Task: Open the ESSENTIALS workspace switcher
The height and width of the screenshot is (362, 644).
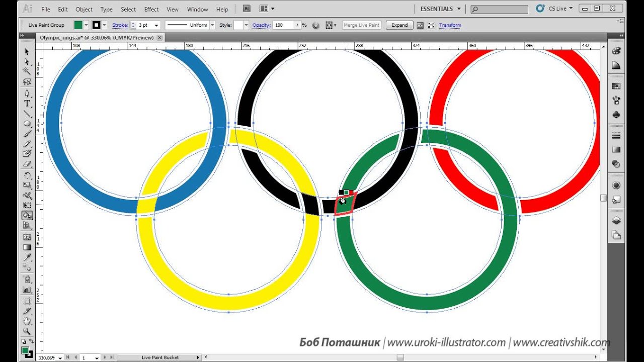Action: (440, 9)
